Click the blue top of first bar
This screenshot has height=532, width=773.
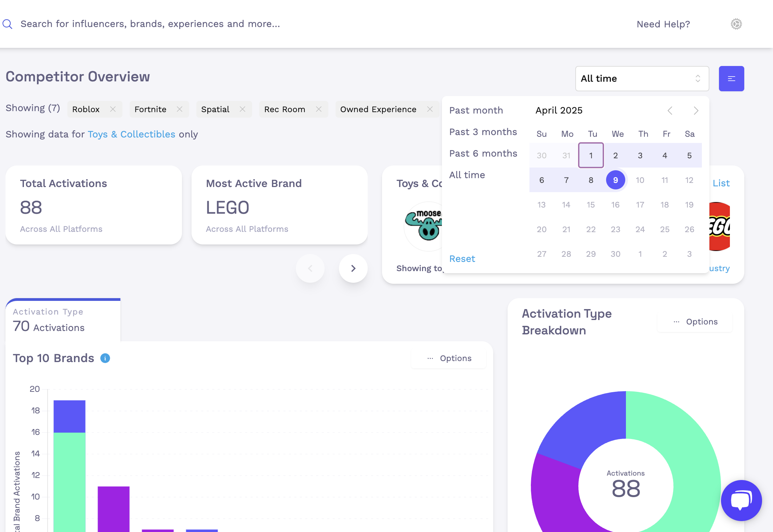[x=69, y=416]
